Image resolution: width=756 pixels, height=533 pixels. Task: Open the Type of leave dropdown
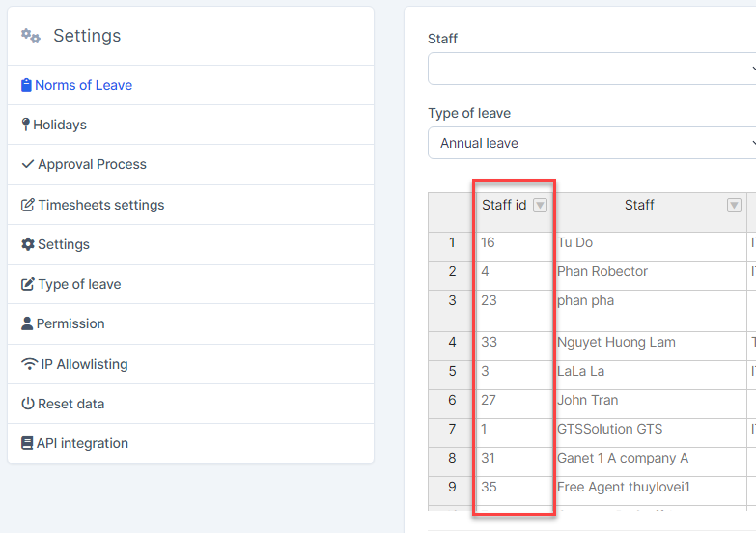click(x=591, y=143)
